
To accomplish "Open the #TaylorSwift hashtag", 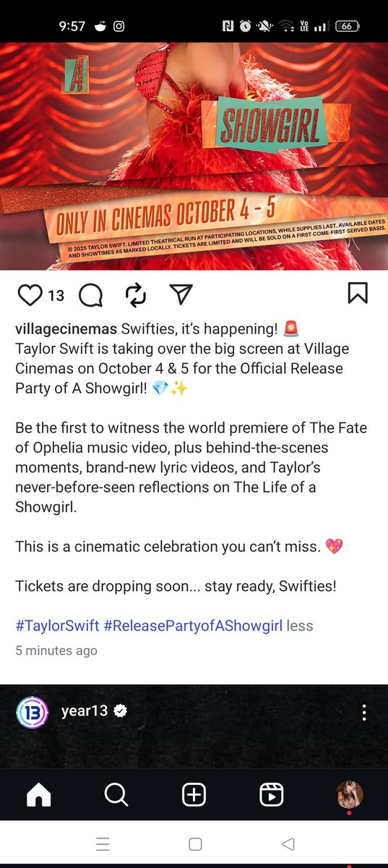I will 57,626.
